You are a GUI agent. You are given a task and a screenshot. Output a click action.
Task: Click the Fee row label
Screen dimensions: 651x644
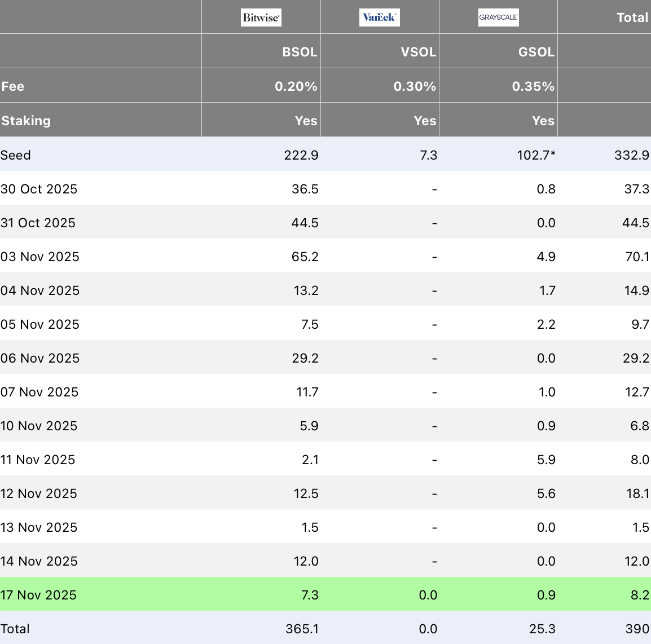point(13,86)
